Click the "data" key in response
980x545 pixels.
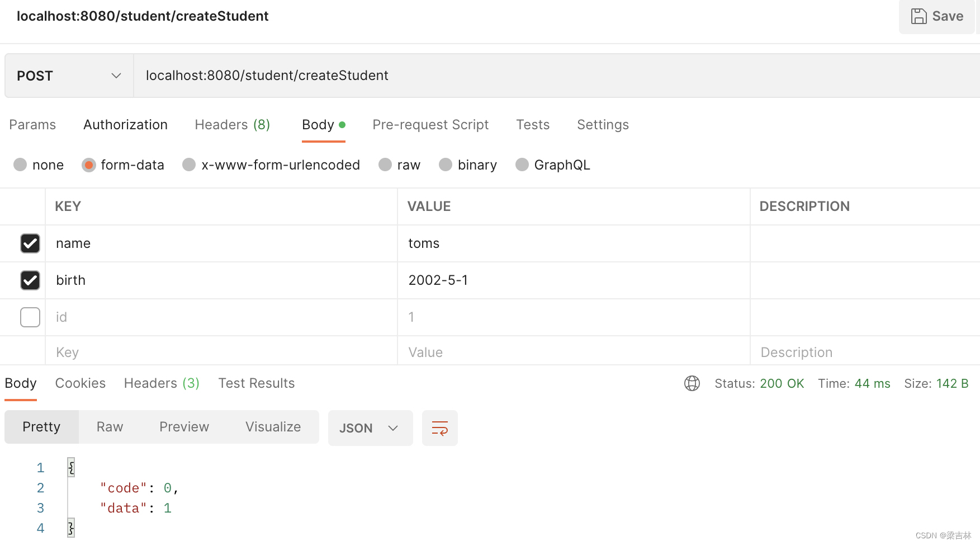(123, 509)
